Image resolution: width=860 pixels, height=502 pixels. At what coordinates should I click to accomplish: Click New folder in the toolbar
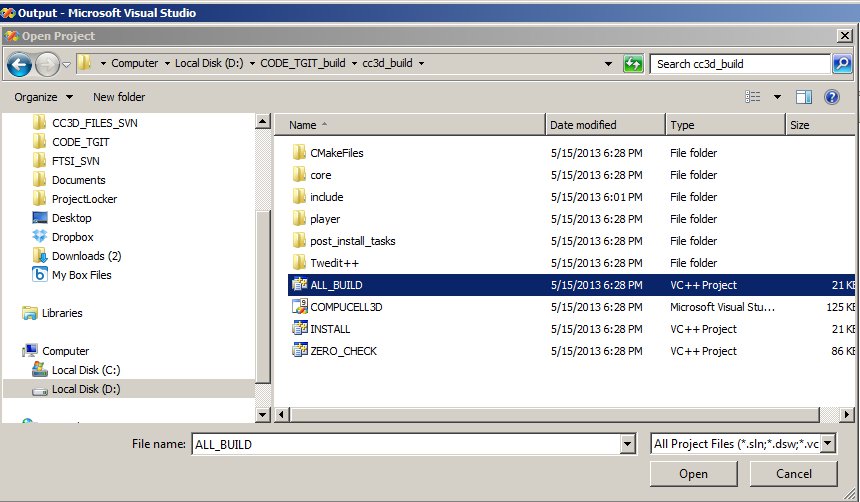point(119,97)
